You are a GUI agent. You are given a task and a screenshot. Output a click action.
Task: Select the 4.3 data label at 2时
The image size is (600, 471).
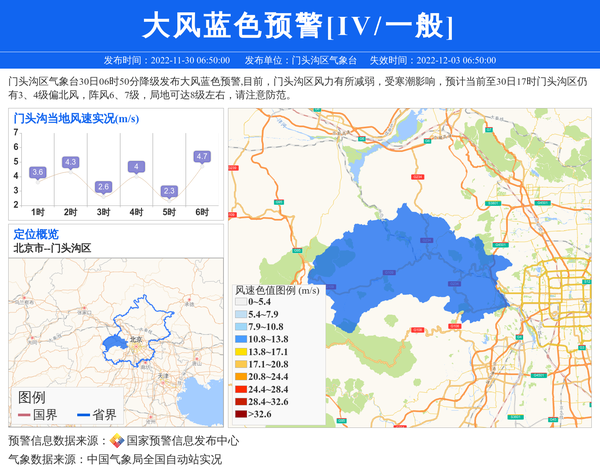click(70, 162)
